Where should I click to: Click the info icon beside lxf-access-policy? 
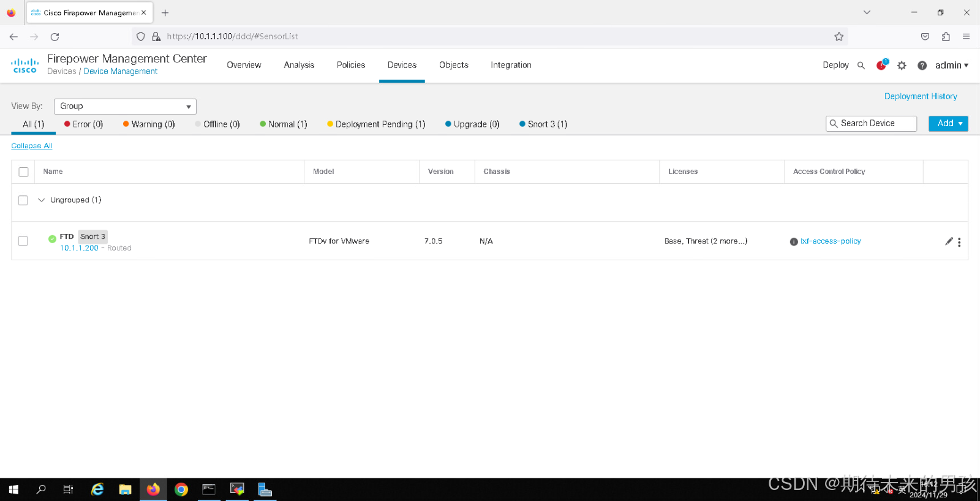794,242
